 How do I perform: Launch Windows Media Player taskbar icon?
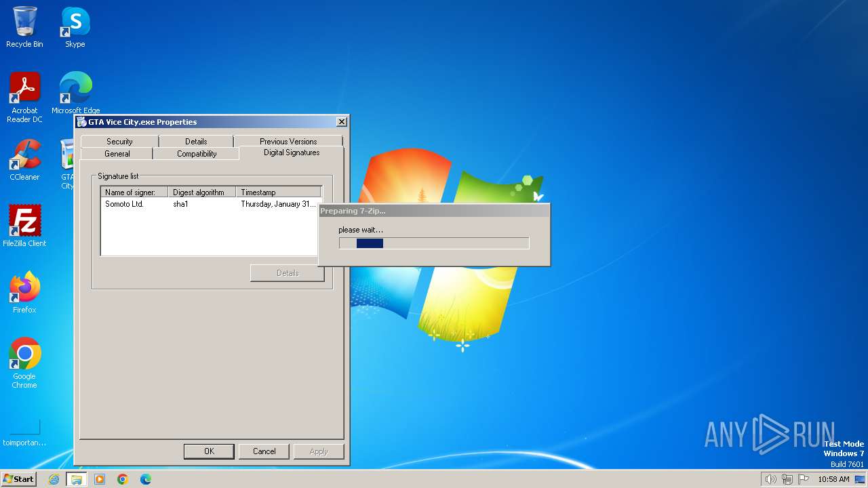[100, 479]
